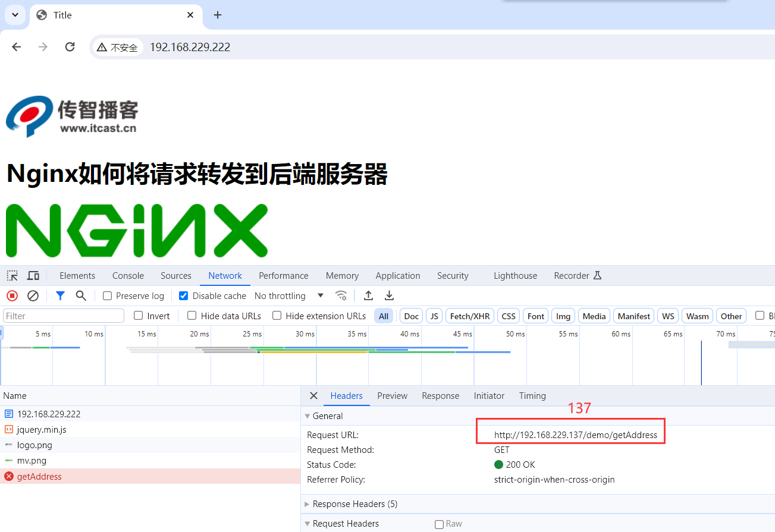
Task: Switch to request Timing tab
Action: [x=532, y=396]
